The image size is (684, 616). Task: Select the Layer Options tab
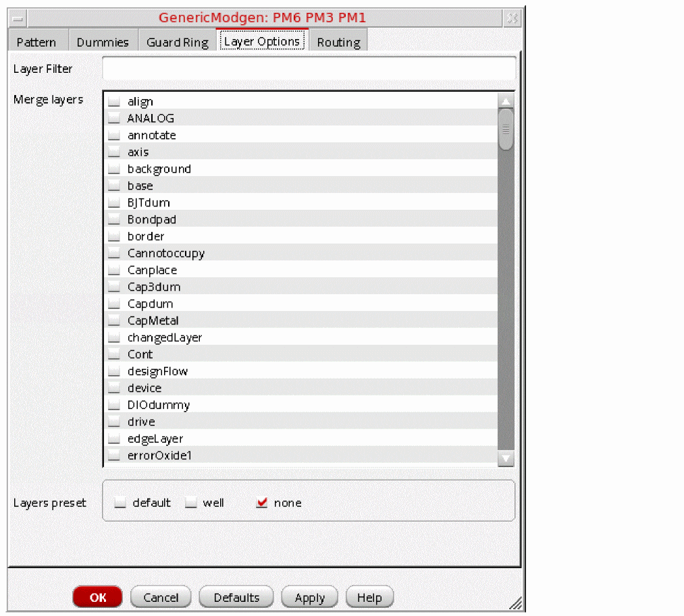(x=262, y=41)
